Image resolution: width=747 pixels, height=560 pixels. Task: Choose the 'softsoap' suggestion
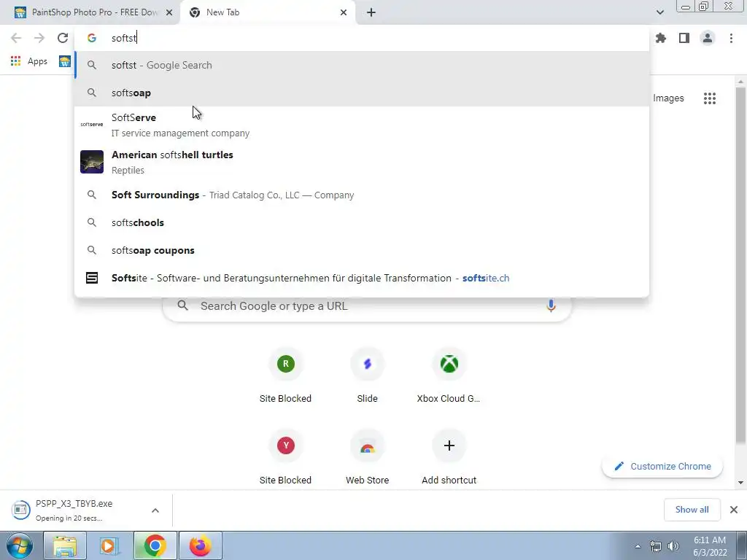pyautogui.click(x=362, y=93)
